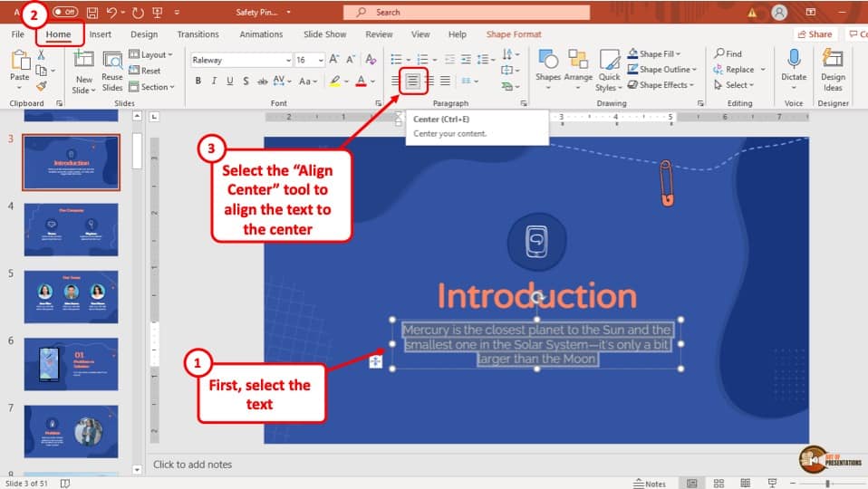Click the Design Ideas button
This screenshot has height=489, width=868.
point(833,70)
